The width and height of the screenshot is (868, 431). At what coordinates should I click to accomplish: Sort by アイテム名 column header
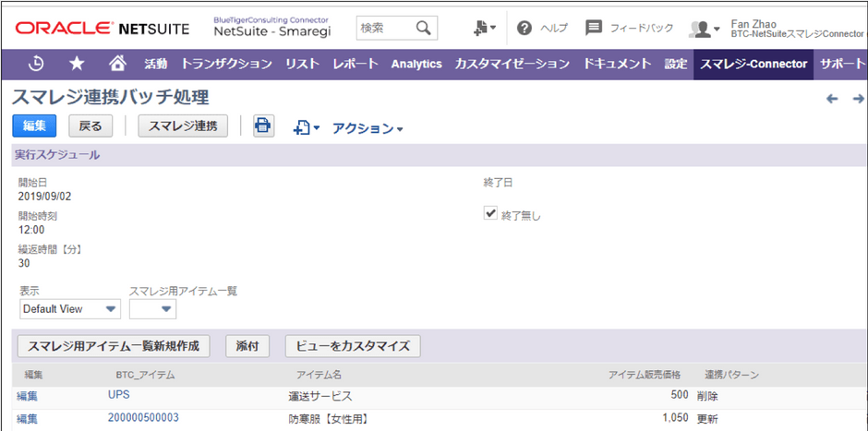coord(319,375)
